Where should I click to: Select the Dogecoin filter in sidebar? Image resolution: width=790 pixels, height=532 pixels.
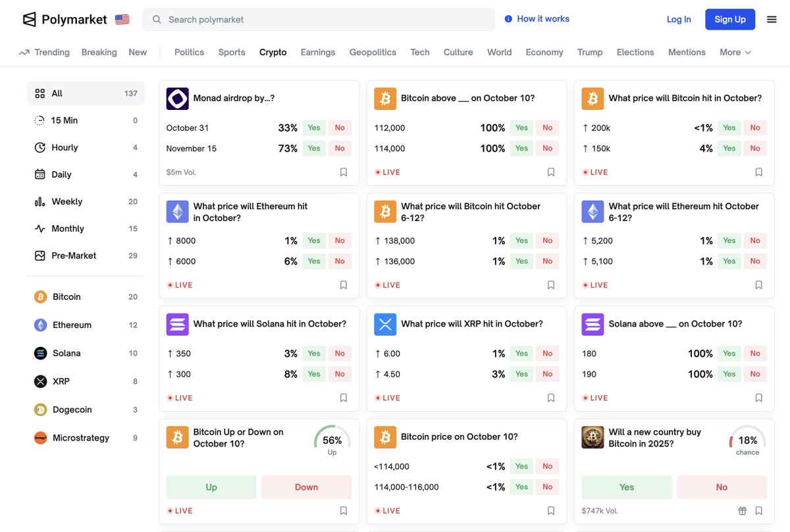click(72, 410)
